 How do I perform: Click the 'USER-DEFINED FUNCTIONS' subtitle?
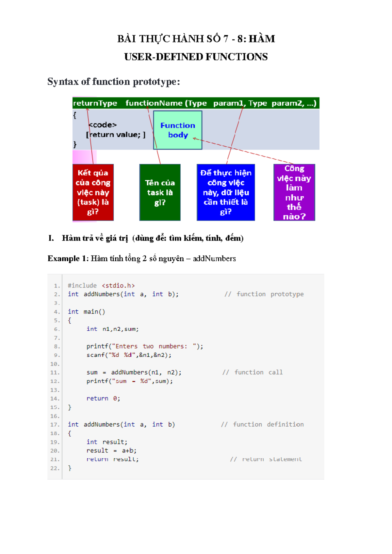pyautogui.click(x=196, y=57)
